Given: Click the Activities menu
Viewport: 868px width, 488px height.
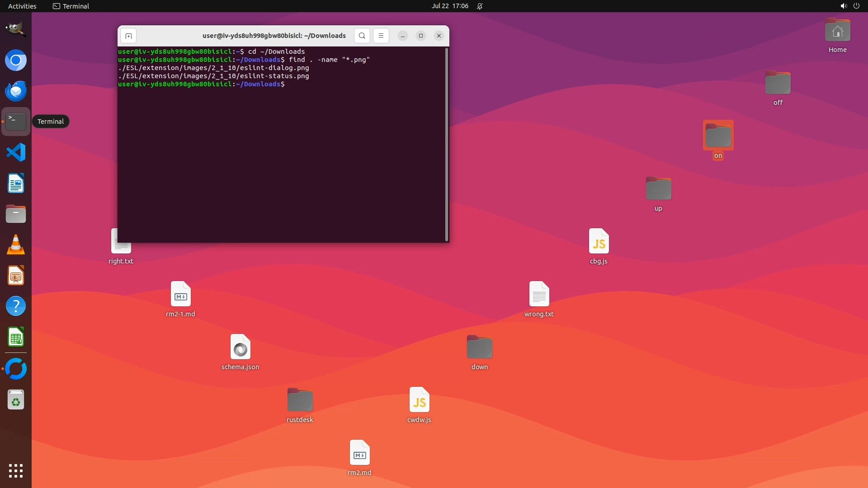Looking at the screenshot, I should (22, 6).
